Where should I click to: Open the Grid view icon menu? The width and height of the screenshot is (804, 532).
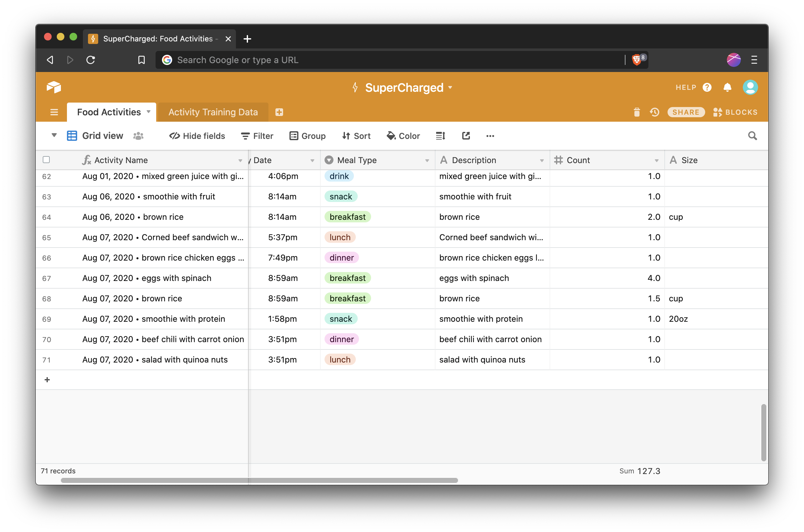click(x=71, y=136)
